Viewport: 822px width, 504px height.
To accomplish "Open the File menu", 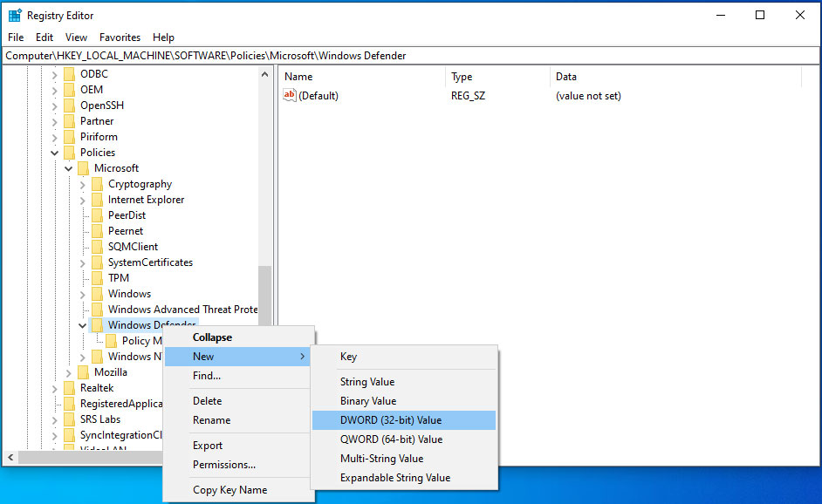I will 16,37.
